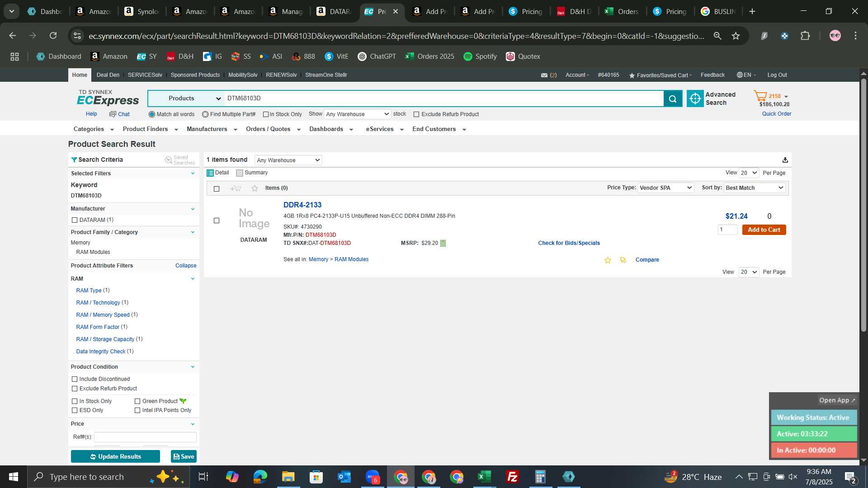The width and height of the screenshot is (868, 488).
Task: Add DDR4-2133 to favorites star
Action: [x=608, y=260]
